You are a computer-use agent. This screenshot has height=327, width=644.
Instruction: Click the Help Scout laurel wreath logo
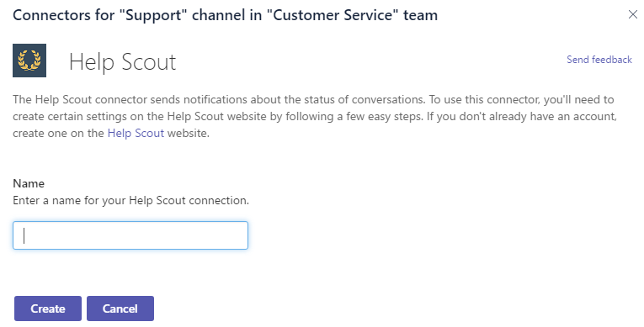[x=29, y=61]
